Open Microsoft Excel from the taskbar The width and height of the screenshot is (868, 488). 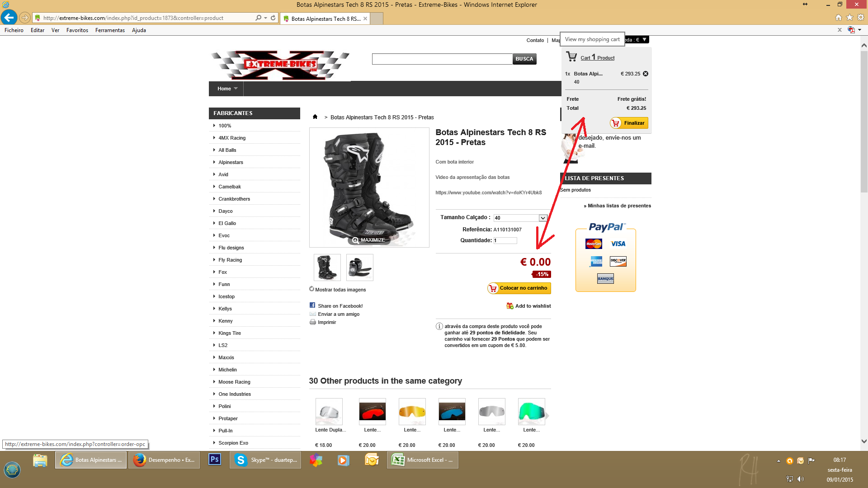tap(423, 460)
